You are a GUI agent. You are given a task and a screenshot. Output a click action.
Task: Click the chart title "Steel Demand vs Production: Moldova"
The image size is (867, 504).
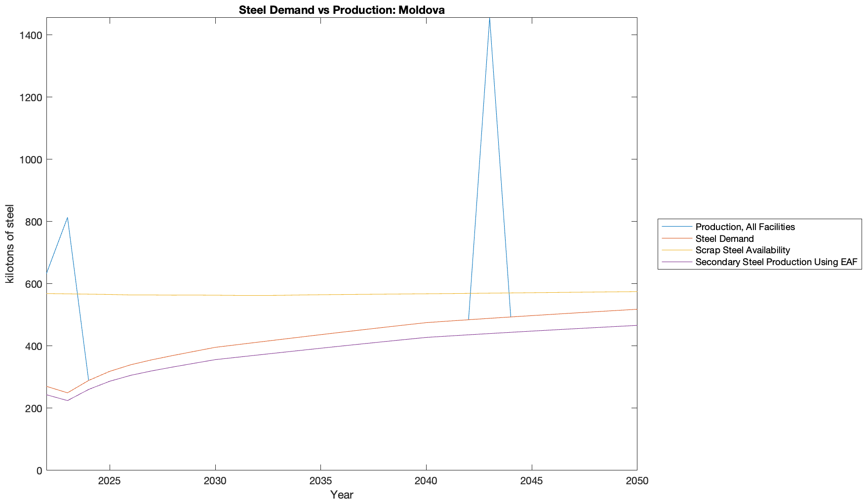click(342, 10)
